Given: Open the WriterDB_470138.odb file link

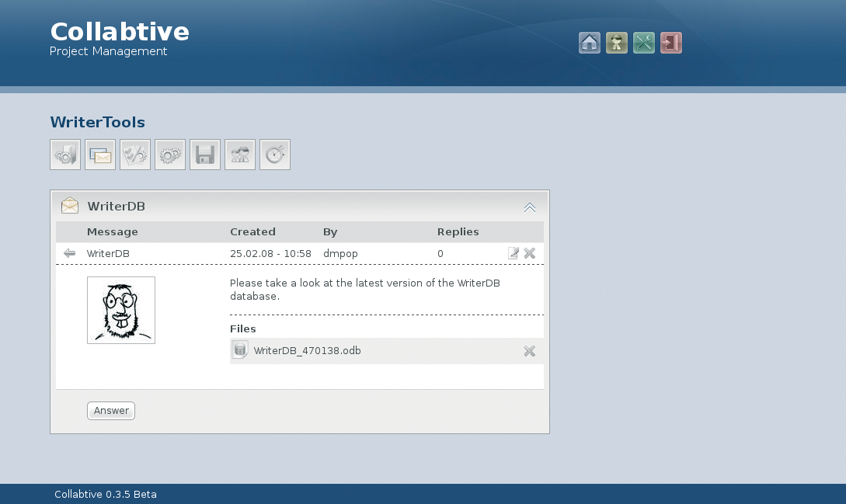Looking at the screenshot, I should pyautogui.click(x=307, y=351).
